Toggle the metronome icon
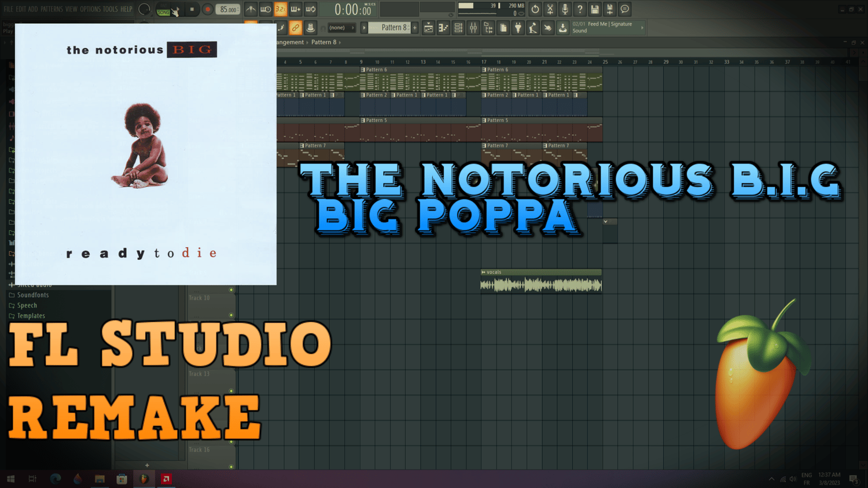868x488 pixels. 251,9
